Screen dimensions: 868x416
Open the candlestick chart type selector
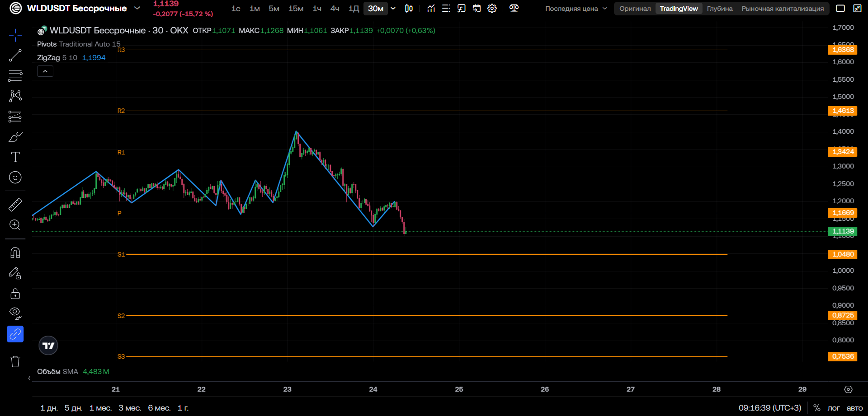pyautogui.click(x=409, y=8)
